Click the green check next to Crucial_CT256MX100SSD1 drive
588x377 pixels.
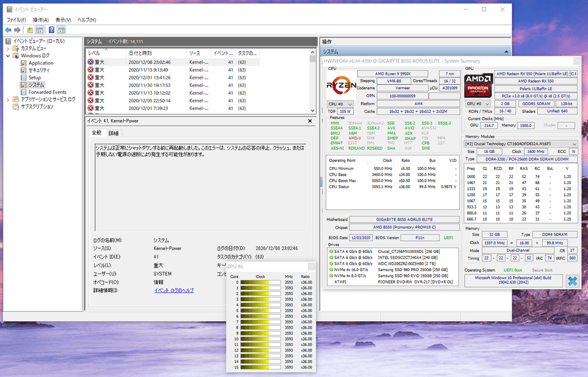[331, 251]
